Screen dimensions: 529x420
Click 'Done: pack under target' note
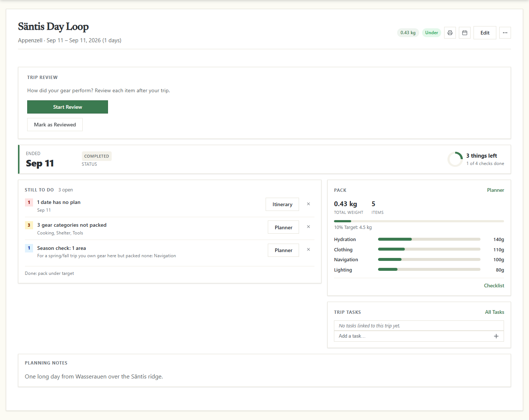[49, 273]
